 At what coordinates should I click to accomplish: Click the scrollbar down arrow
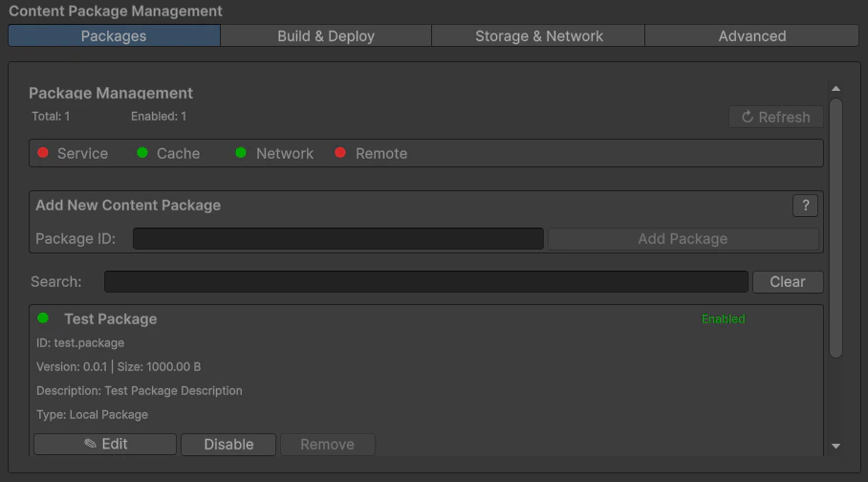point(835,446)
